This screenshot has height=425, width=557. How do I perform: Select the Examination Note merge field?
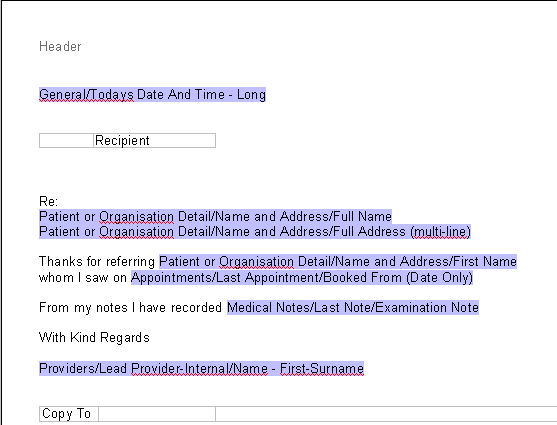tap(353, 307)
